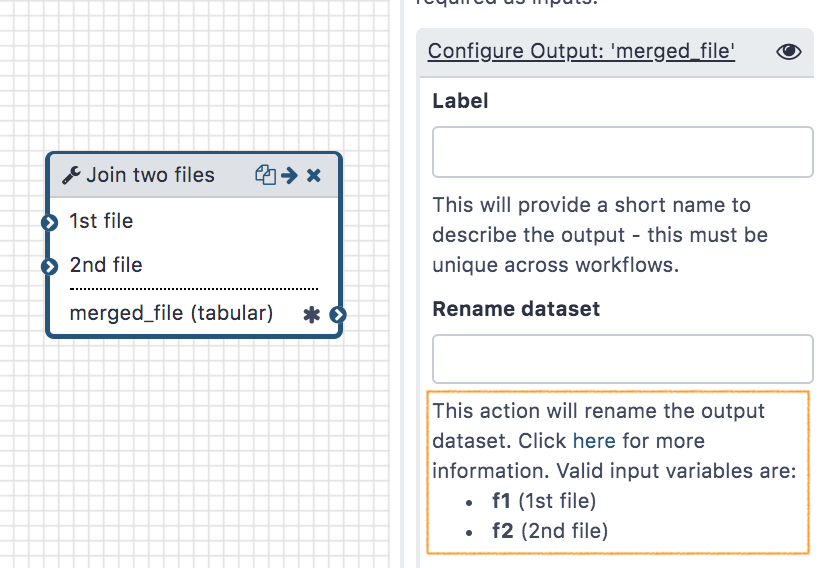Click the arrow icon on the node header
This screenshot has height=568, width=822.
[x=290, y=176]
